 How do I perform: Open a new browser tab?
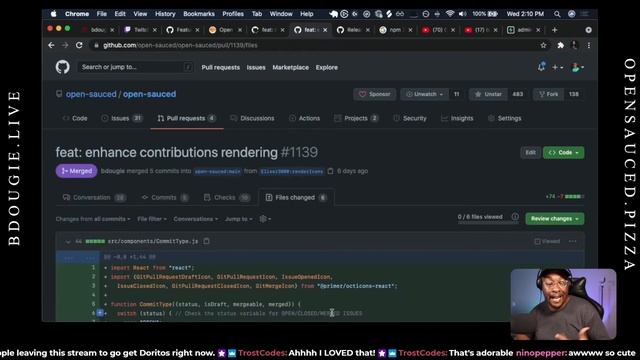pos(554,30)
